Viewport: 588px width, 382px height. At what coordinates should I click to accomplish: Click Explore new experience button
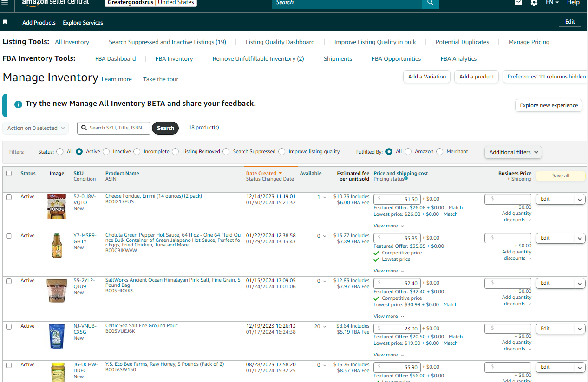pyautogui.click(x=549, y=105)
